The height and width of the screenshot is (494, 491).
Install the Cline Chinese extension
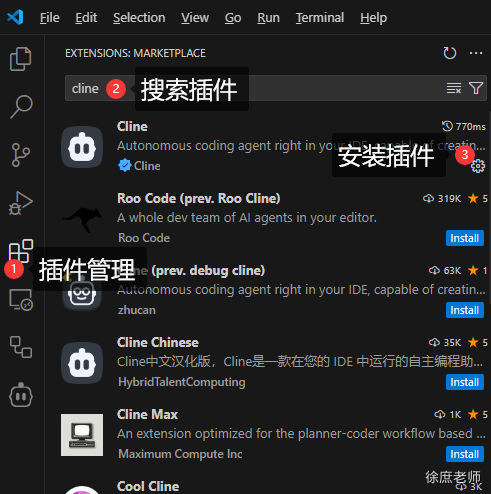click(x=465, y=382)
